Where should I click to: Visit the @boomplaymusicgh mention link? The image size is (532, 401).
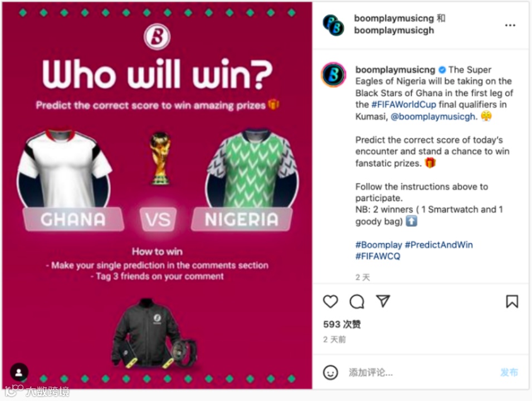pos(434,117)
